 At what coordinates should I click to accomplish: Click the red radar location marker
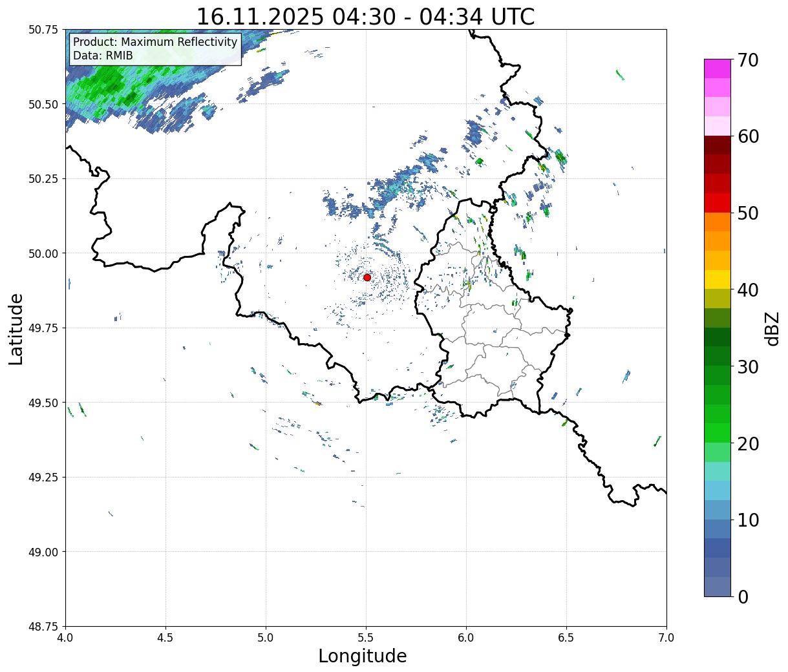(367, 277)
